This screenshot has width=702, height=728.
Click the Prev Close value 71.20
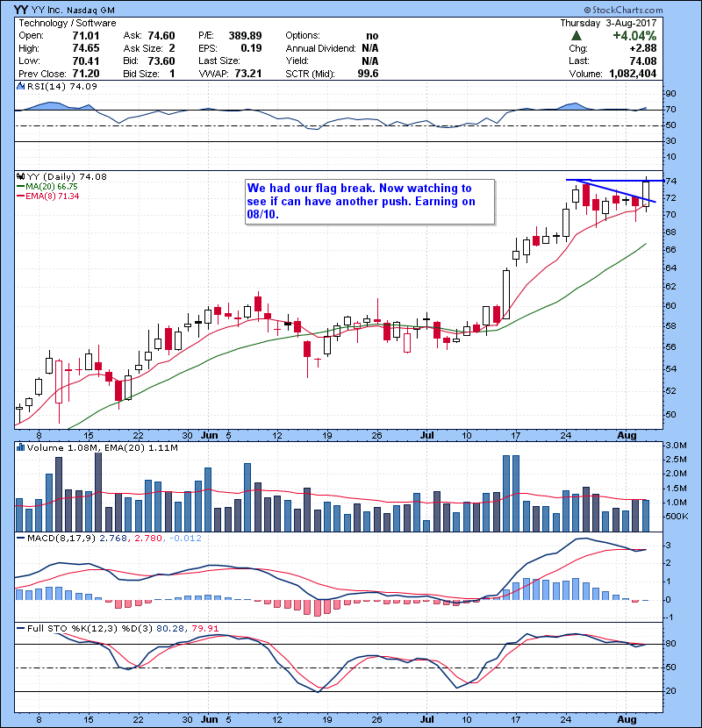coord(86,74)
